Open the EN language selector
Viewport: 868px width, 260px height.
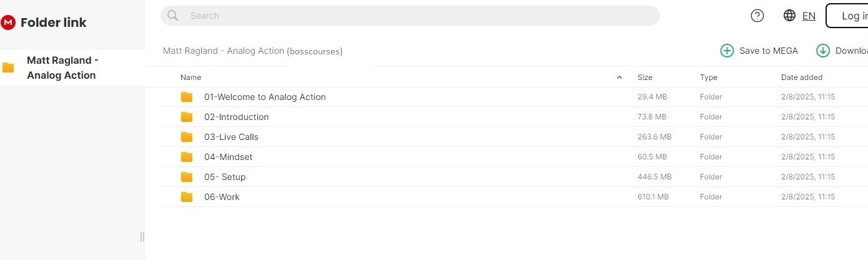click(809, 16)
